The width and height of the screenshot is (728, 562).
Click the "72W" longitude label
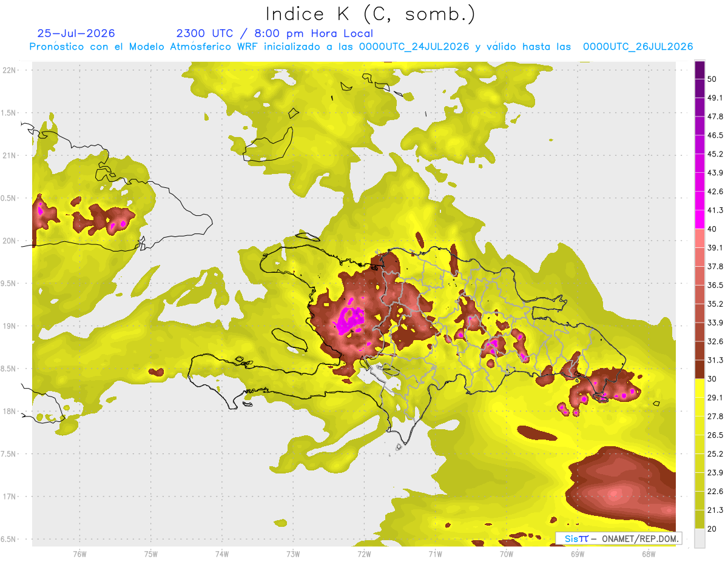(x=364, y=554)
